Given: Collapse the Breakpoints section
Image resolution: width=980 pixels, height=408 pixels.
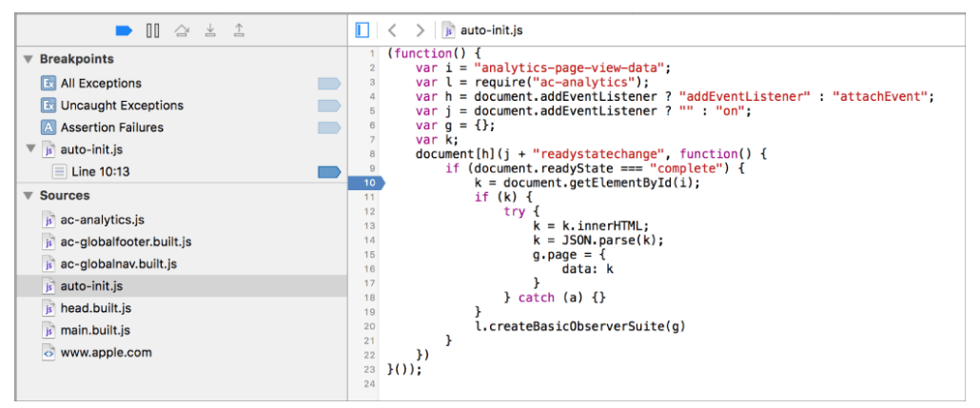Looking at the screenshot, I should pos(28,59).
